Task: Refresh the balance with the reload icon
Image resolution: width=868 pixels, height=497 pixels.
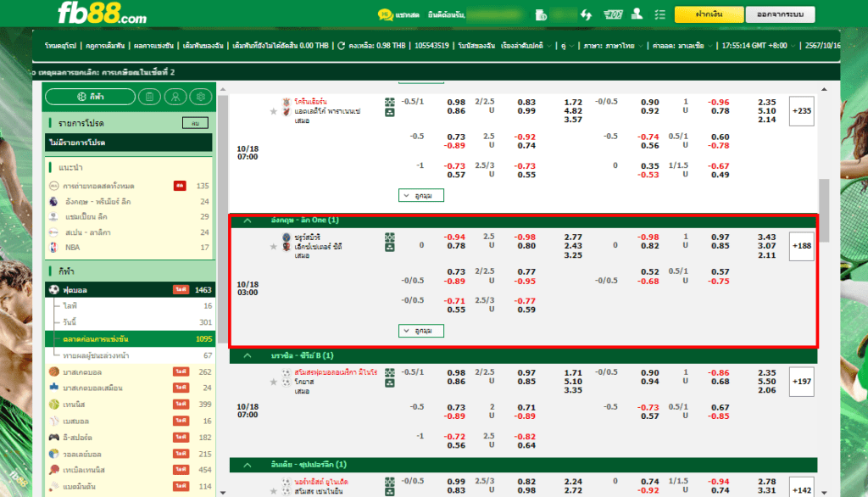Action: pyautogui.click(x=342, y=46)
